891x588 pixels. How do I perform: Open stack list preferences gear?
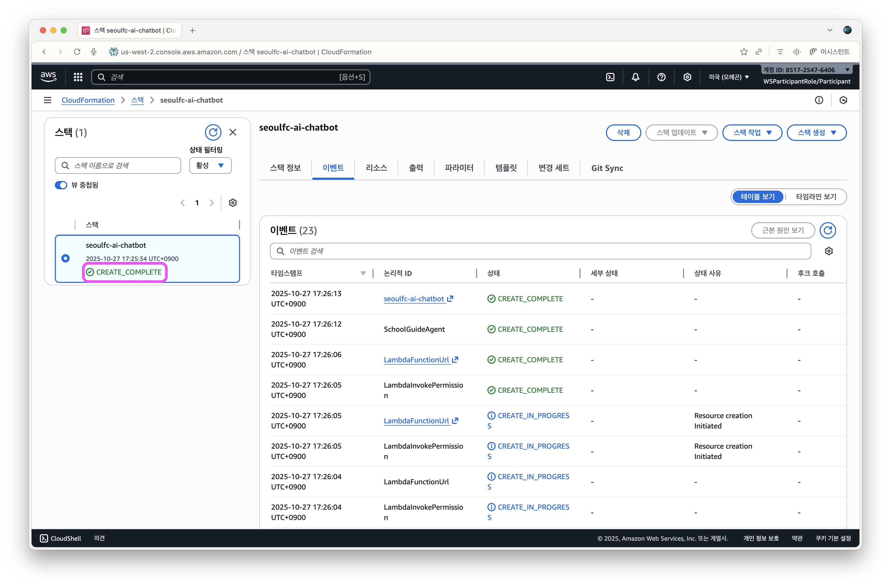point(233,203)
